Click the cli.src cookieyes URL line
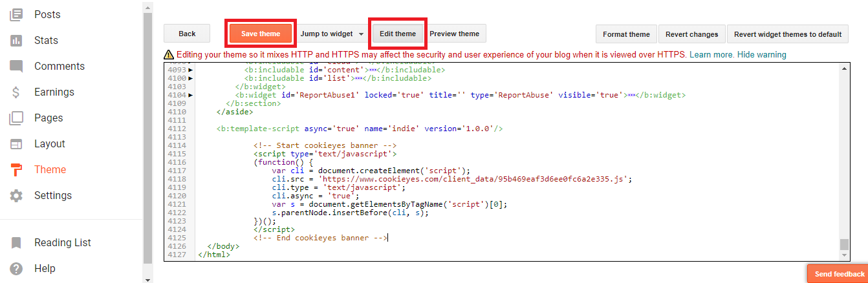 (451, 179)
